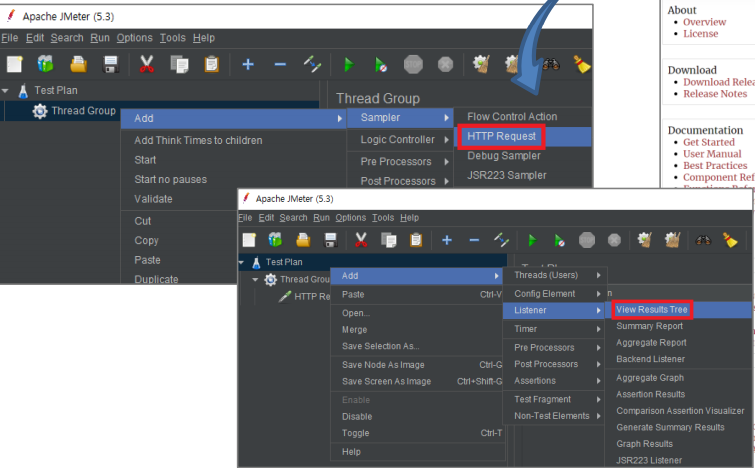Click Cut scissors icon in back JMeter window
This screenshot has height=468, width=755.
pos(146,64)
